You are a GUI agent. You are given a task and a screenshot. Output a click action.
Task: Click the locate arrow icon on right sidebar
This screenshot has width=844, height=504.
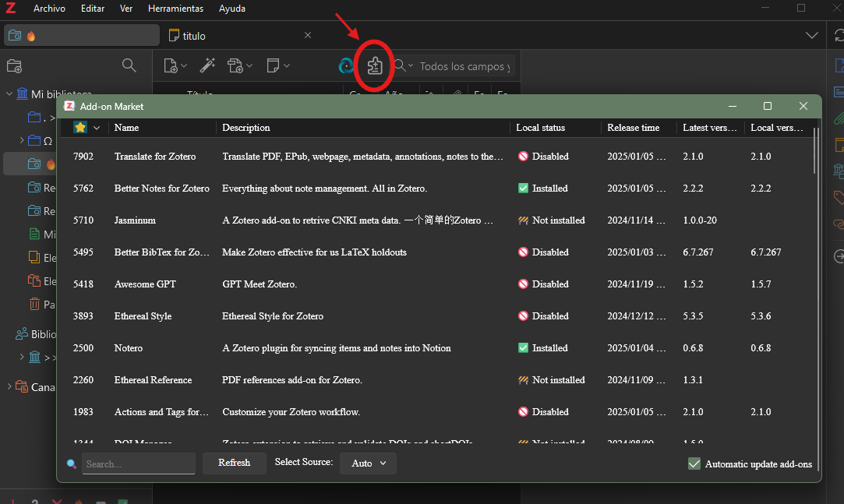pos(839,256)
